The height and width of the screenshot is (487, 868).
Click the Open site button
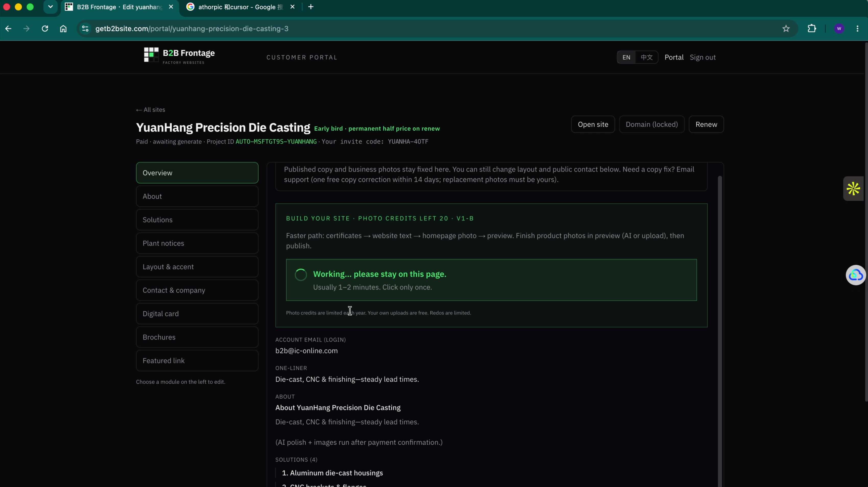593,124
